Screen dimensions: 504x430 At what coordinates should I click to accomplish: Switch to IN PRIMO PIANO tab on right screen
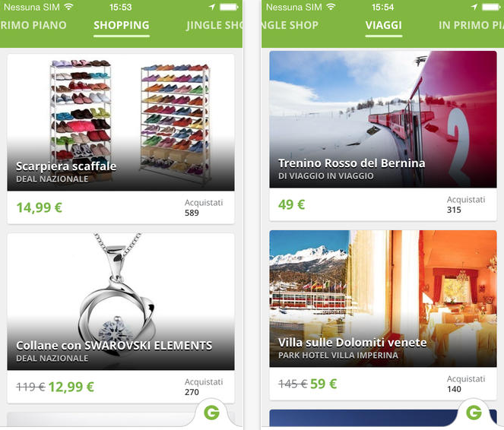[x=471, y=25]
